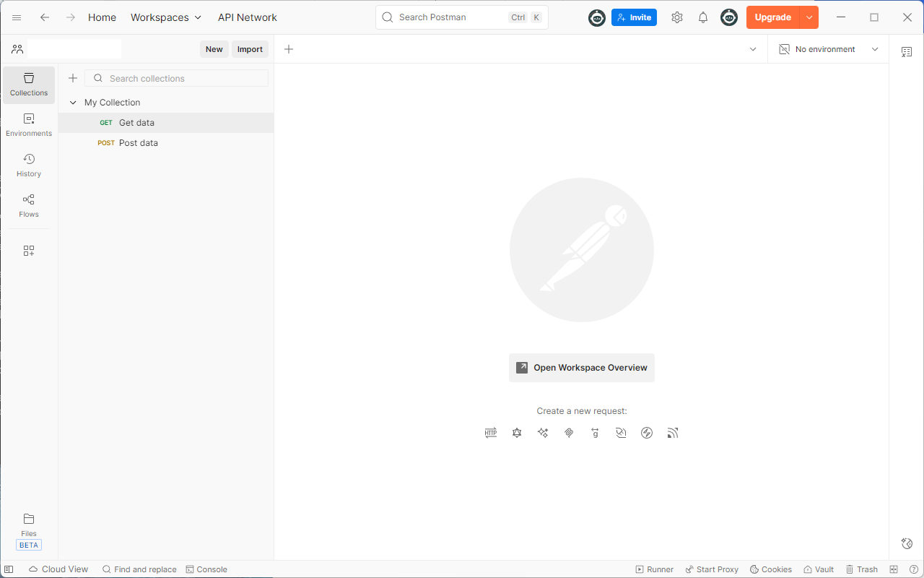Screen dimensions: 924x578
Task: Create a new WebSocket request
Action: [621, 433]
